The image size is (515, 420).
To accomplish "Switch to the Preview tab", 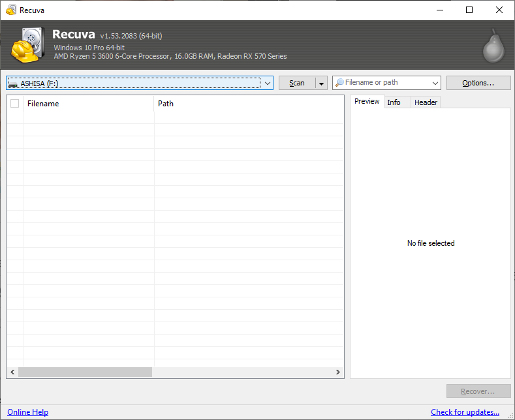I will pyautogui.click(x=367, y=101).
